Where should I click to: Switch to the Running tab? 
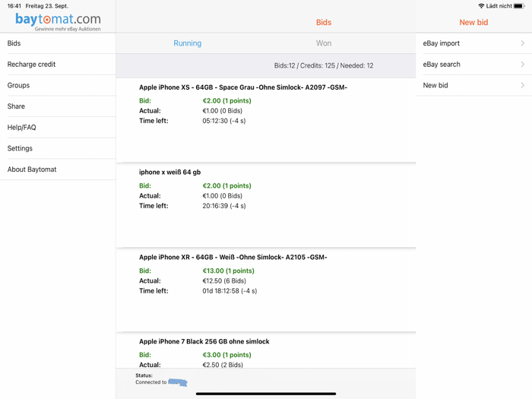(x=187, y=43)
